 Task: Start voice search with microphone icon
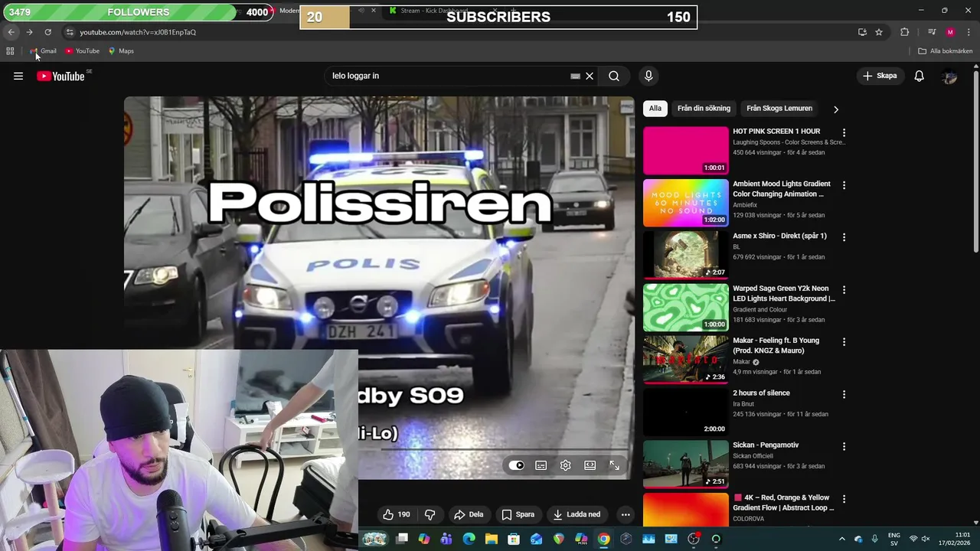point(648,76)
